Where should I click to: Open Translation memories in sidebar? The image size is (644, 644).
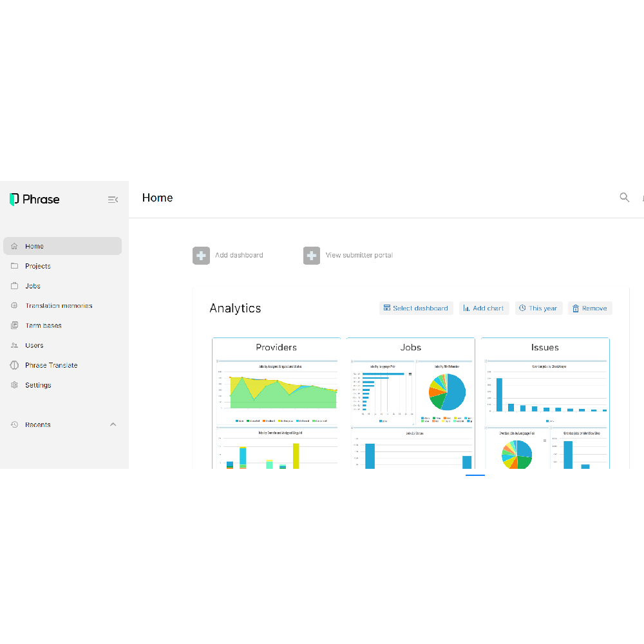[58, 306]
